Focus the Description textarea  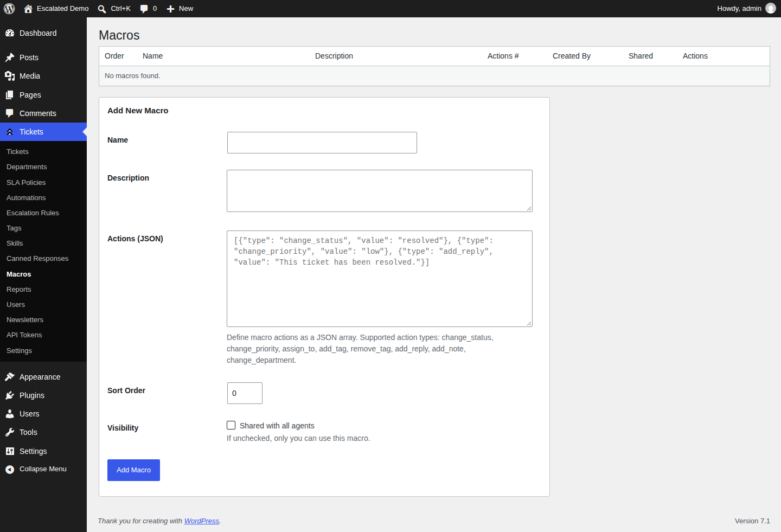coord(380,191)
